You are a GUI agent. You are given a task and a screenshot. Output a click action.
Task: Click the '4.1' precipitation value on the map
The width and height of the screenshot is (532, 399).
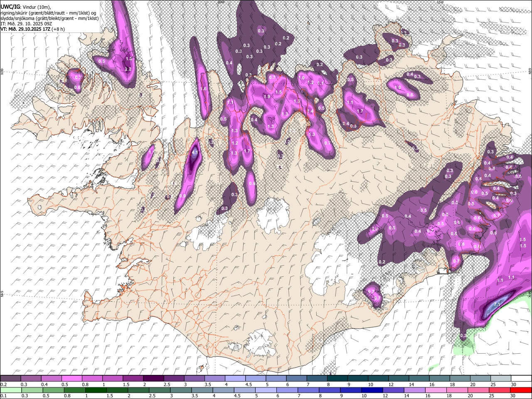(x=195, y=153)
